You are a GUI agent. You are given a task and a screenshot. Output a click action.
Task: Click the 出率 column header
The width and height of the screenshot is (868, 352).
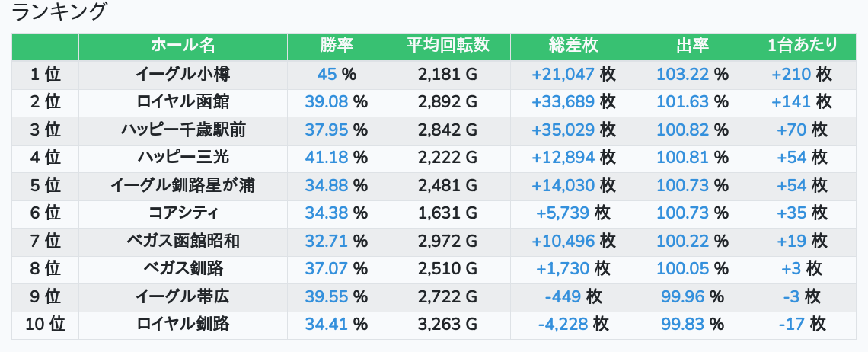click(x=692, y=46)
